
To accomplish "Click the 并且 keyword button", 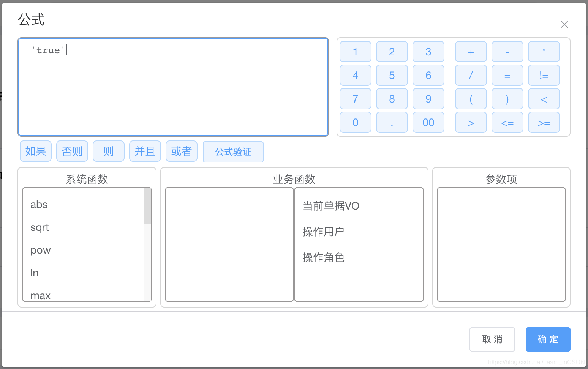I will 145,151.
